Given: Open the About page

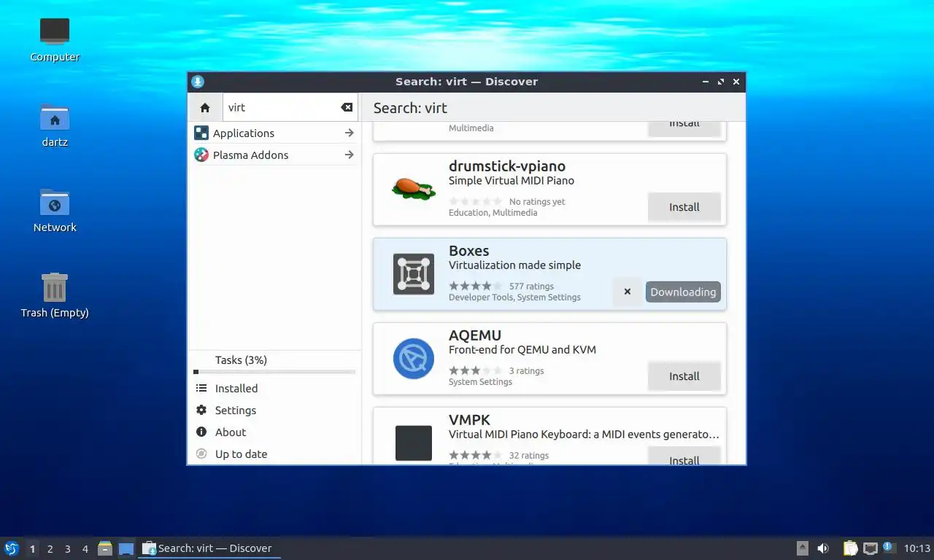Looking at the screenshot, I should [x=274, y=432].
